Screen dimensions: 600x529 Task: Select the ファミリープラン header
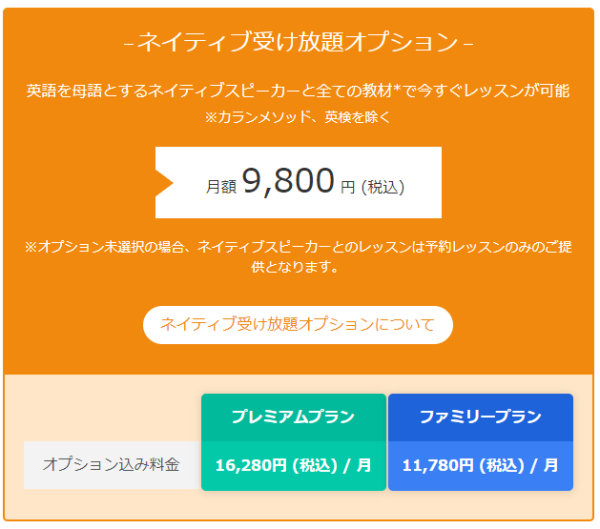(x=481, y=417)
